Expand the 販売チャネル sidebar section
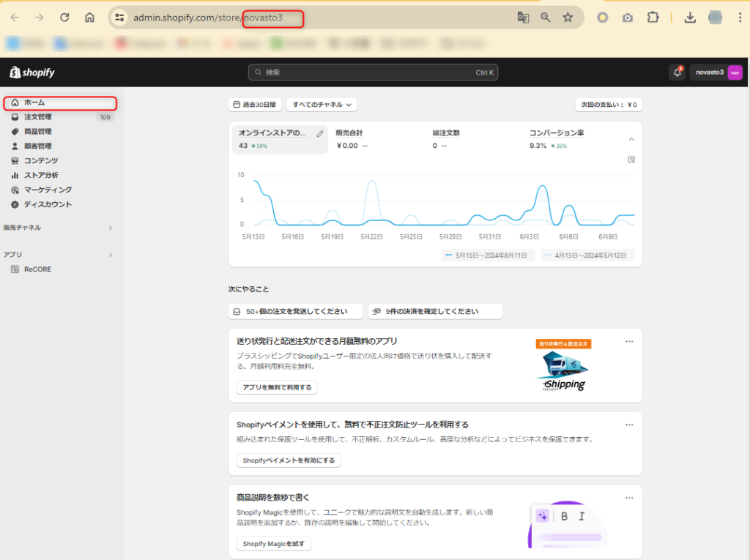 pos(111,228)
